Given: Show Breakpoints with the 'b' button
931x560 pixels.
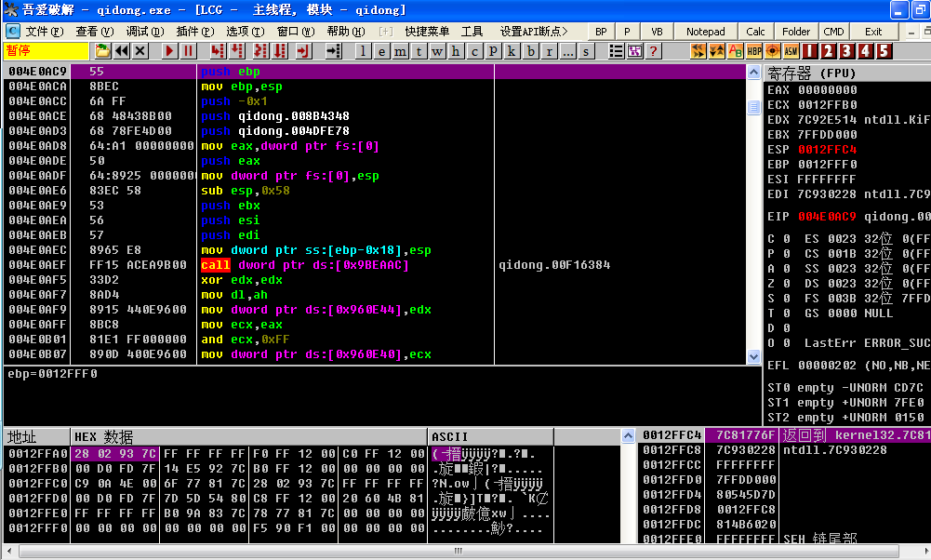Looking at the screenshot, I should click(530, 51).
